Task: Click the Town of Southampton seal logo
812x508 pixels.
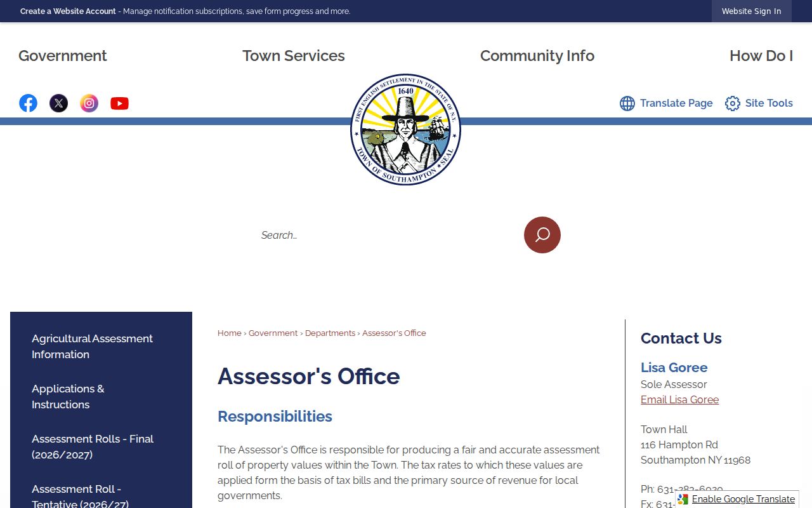Action: click(x=406, y=130)
